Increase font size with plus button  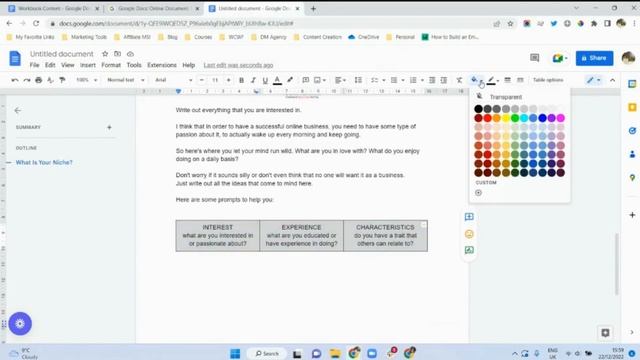coord(229,80)
